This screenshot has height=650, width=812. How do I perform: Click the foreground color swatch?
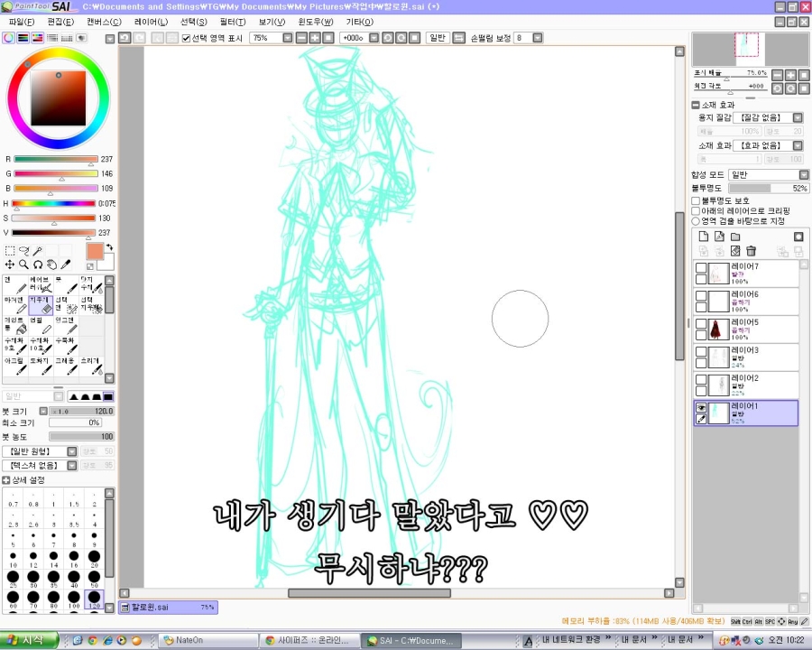[95, 251]
